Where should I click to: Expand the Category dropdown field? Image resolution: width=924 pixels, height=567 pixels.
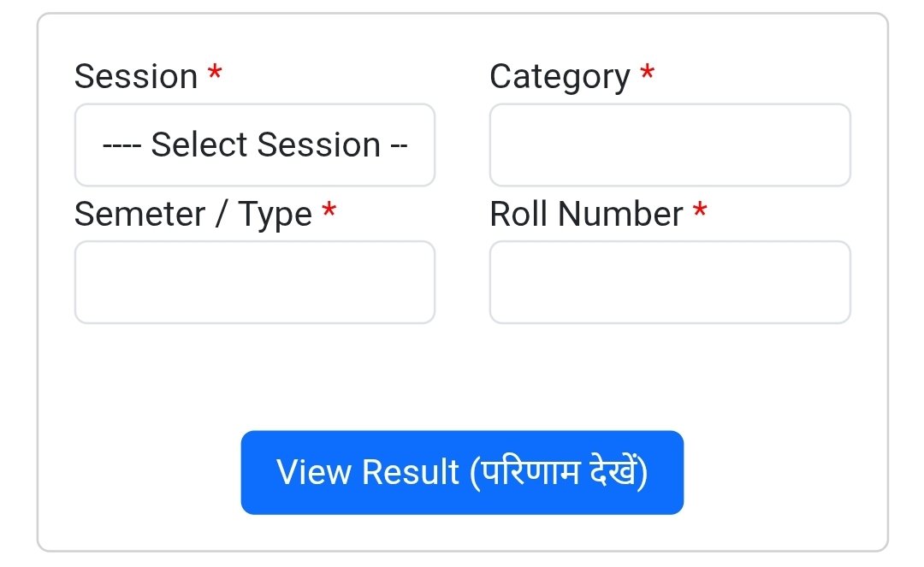(x=669, y=145)
